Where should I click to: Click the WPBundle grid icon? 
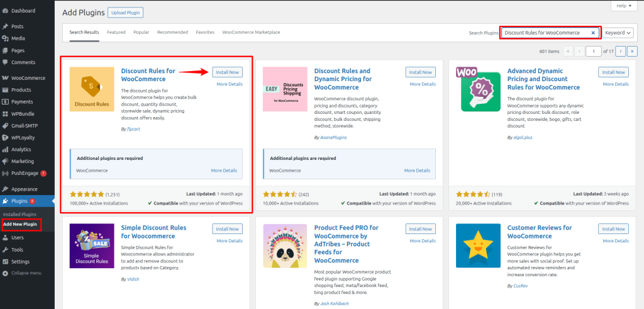[x=5, y=114]
